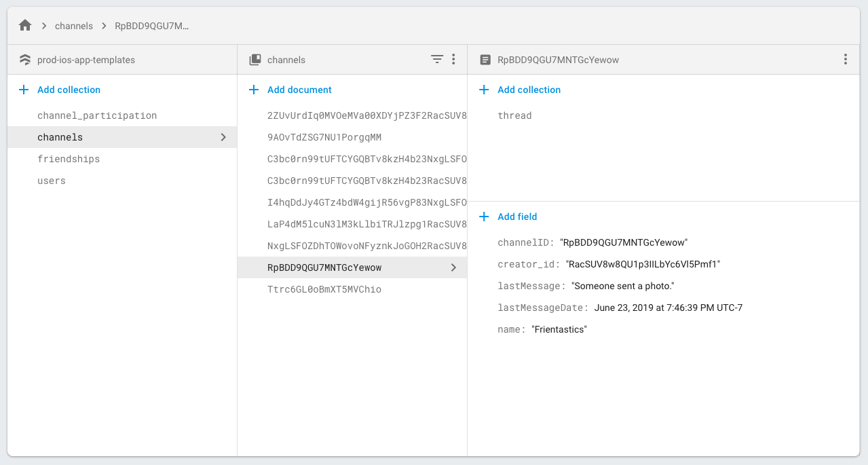
Task: Select the friendships collection
Action: pos(69,159)
